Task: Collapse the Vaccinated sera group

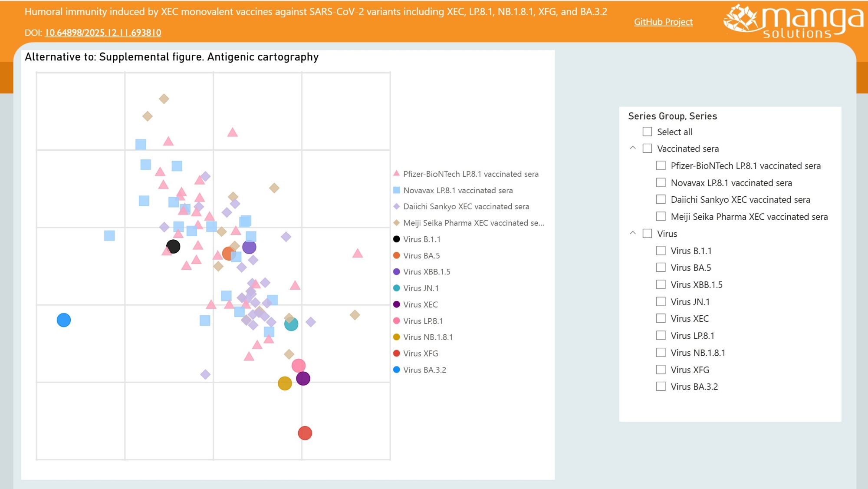Action: click(633, 149)
